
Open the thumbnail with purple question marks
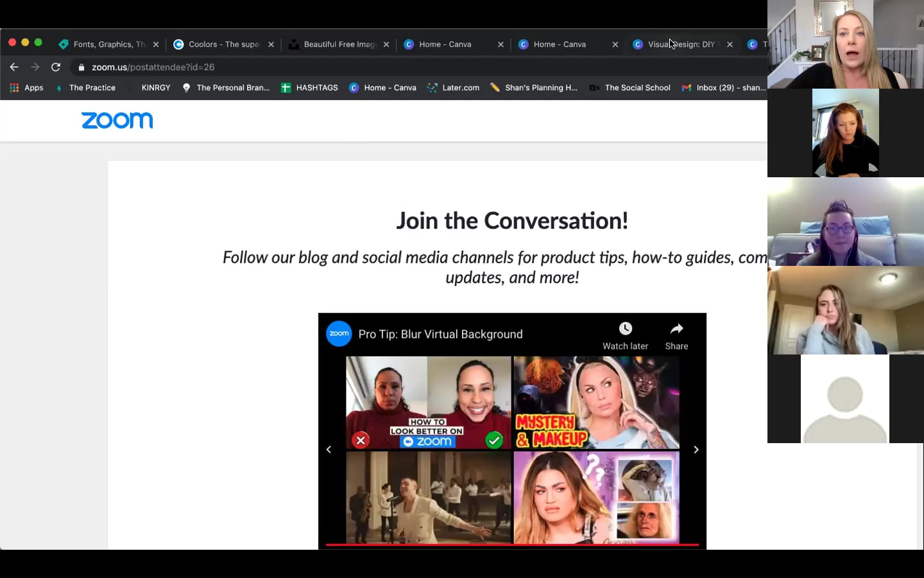coord(597,498)
